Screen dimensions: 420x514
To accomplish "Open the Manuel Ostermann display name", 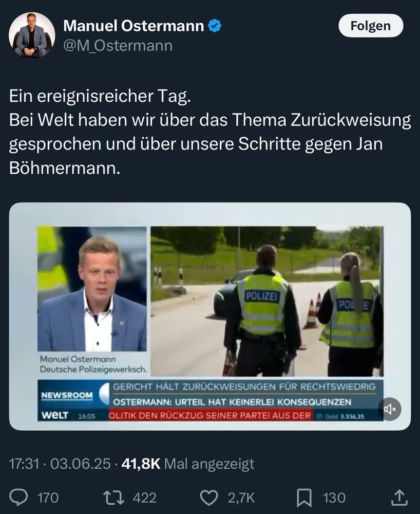I will click(x=133, y=26).
